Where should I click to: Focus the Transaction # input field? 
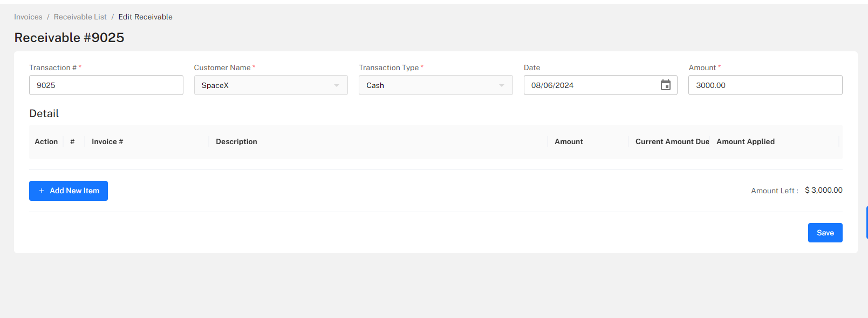[106, 85]
